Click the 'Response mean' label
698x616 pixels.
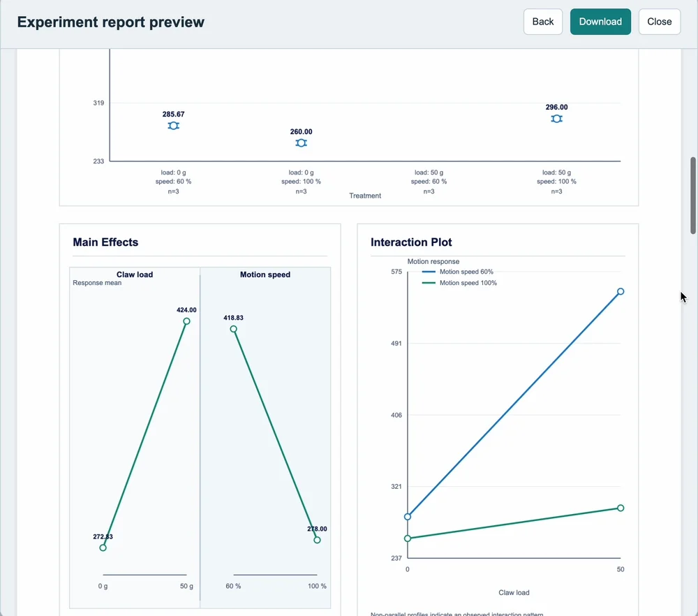[x=97, y=283]
